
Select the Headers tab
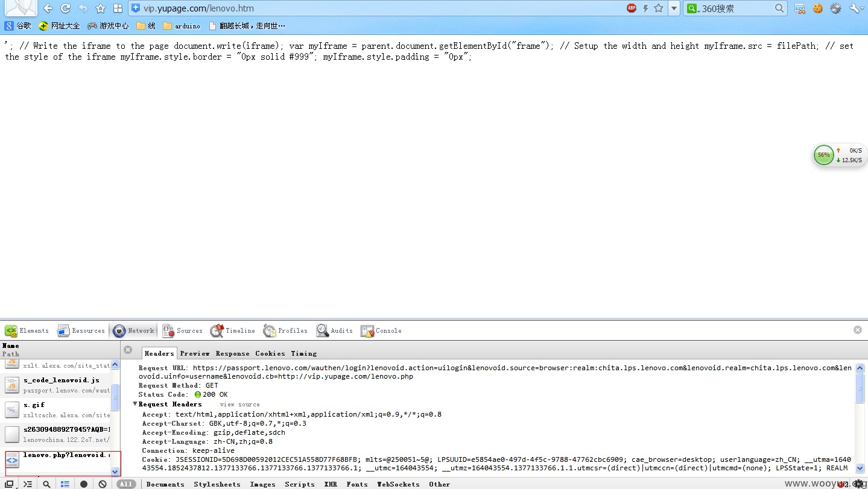(x=159, y=353)
